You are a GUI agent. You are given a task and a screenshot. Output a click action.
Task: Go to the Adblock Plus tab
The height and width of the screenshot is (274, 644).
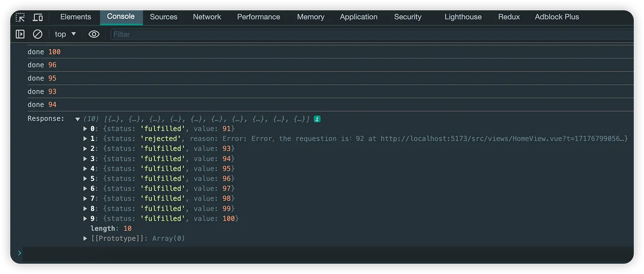[557, 17]
